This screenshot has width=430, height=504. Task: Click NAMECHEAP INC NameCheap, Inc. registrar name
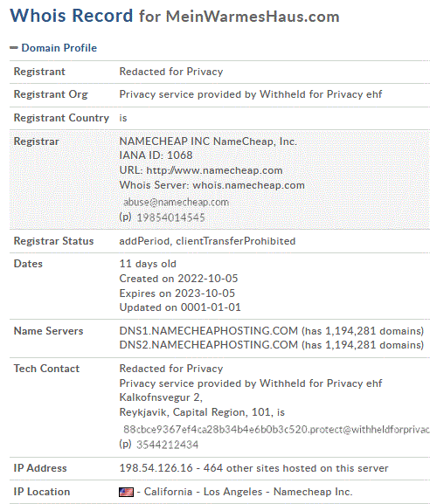pyautogui.click(x=208, y=142)
